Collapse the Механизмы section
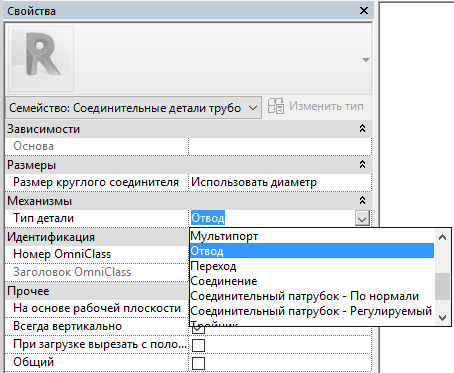 362,201
